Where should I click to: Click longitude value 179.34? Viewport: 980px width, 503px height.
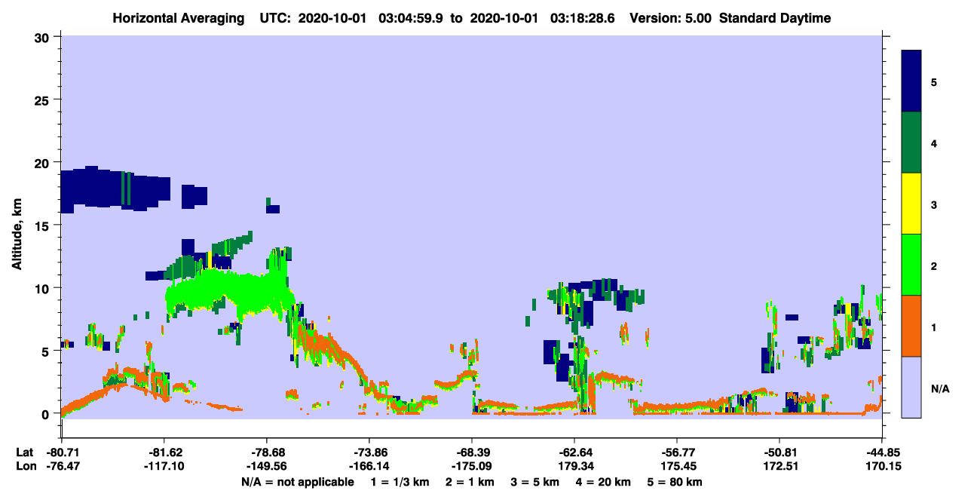574,466
